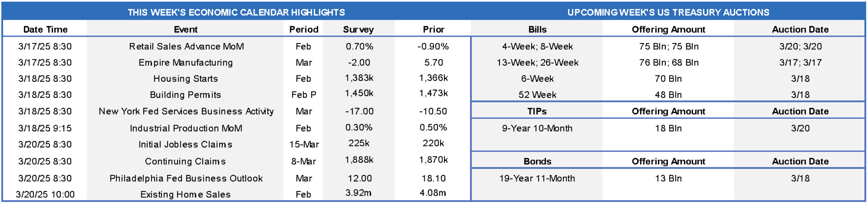Click the Upcoming Week's US Treasury Auctions title
Image resolution: width=868 pixels, height=204 pixels.
pos(668,12)
